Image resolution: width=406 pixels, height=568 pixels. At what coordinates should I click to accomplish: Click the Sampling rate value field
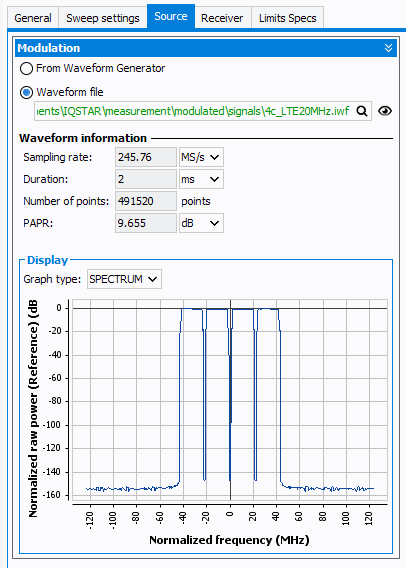click(x=146, y=157)
